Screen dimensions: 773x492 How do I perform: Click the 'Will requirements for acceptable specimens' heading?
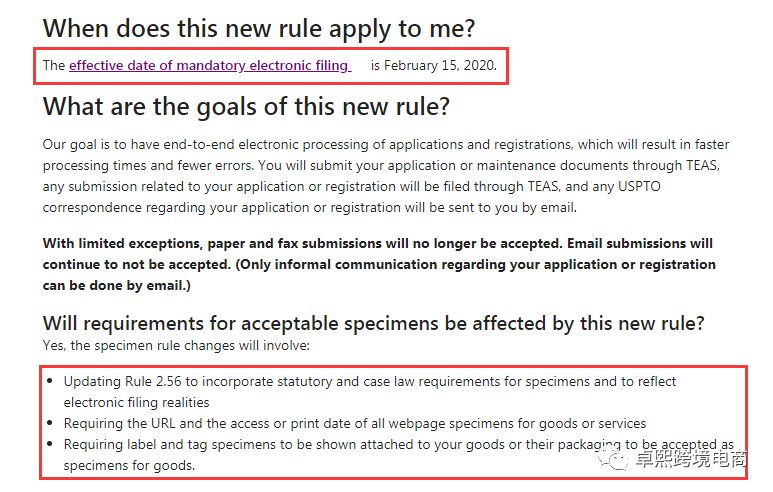coord(373,323)
